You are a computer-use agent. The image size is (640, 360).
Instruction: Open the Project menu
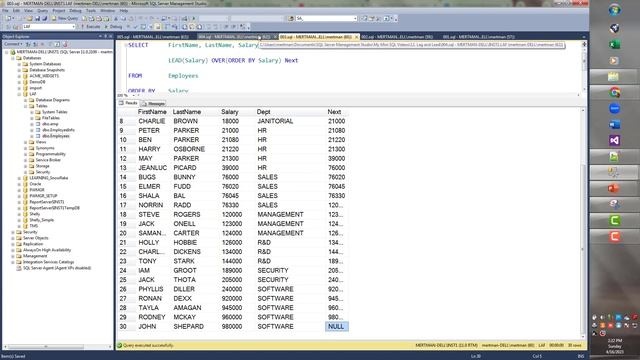point(59,11)
